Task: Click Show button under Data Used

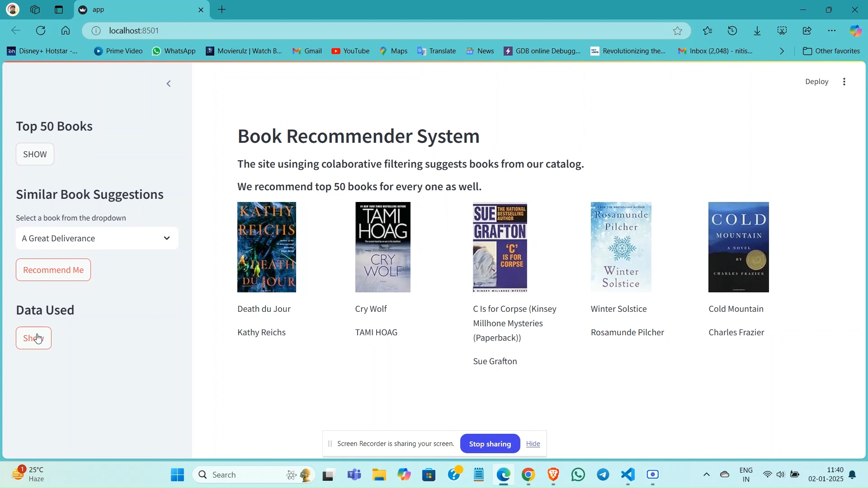Action: 34,338
